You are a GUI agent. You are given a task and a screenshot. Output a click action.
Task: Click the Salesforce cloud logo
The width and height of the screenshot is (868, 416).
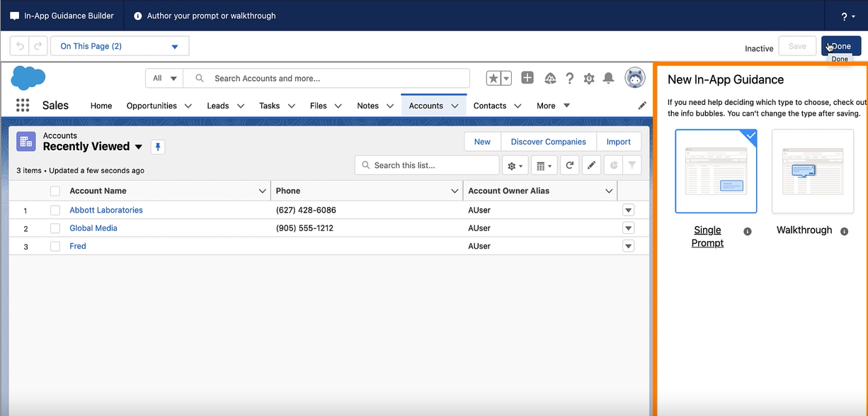pos(28,77)
